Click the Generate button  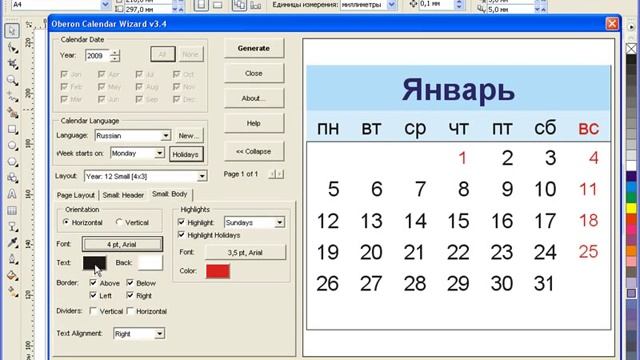(x=254, y=48)
